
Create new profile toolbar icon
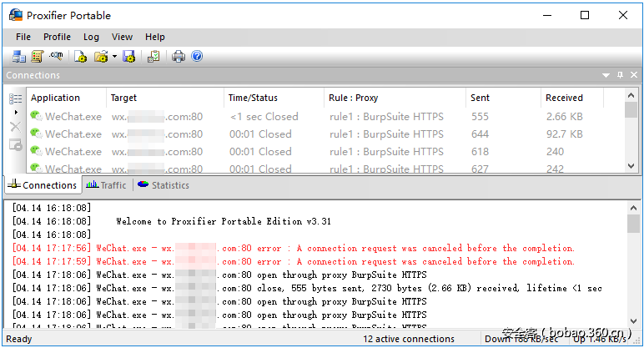80,56
